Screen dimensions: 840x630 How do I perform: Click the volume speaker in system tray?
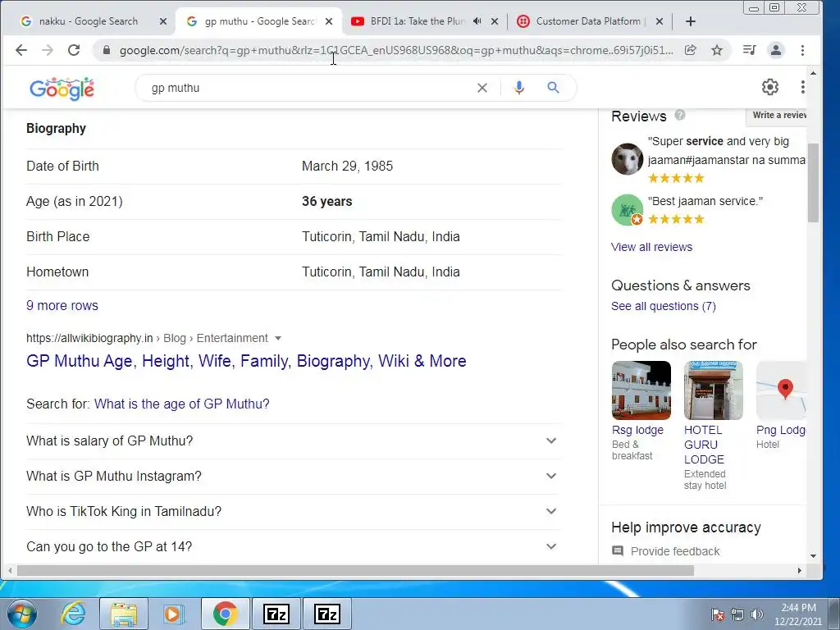tap(756, 614)
